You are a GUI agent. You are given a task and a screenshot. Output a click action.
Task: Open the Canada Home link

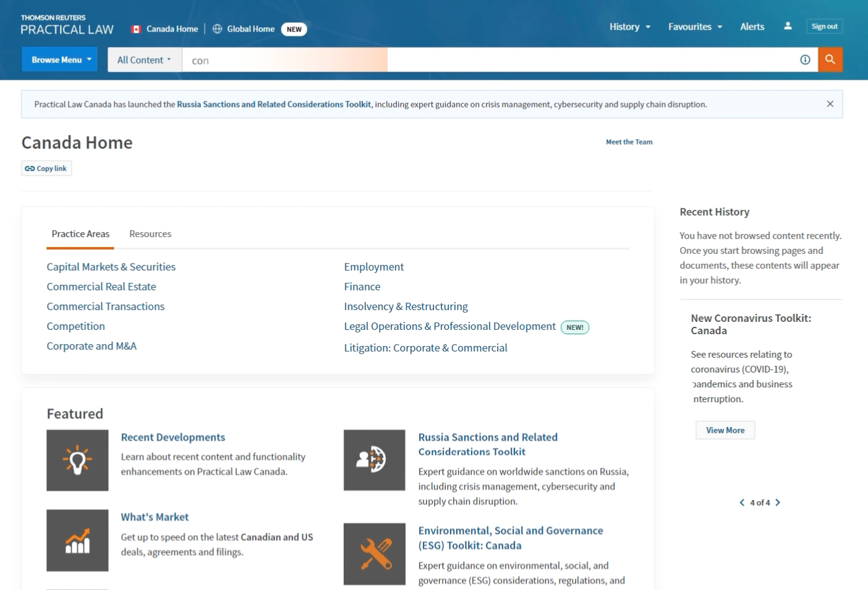pyautogui.click(x=172, y=29)
